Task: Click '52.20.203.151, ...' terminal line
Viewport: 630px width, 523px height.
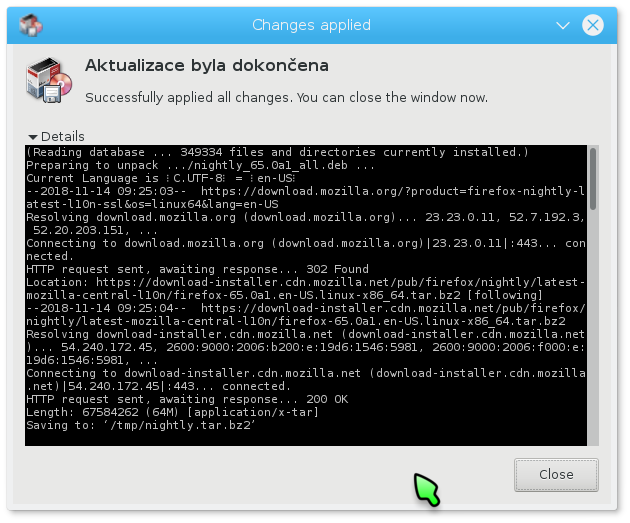Action: pos(95,230)
